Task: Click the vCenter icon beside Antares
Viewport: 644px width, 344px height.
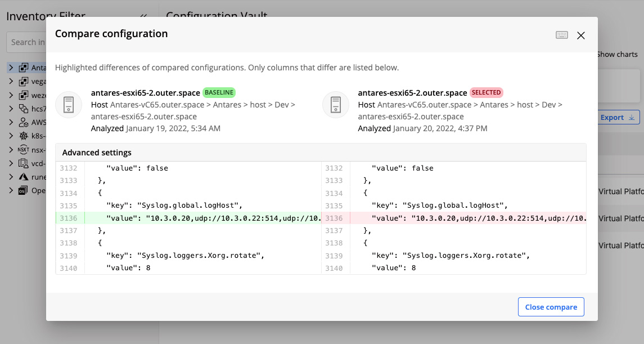Action: (x=24, y=68)
